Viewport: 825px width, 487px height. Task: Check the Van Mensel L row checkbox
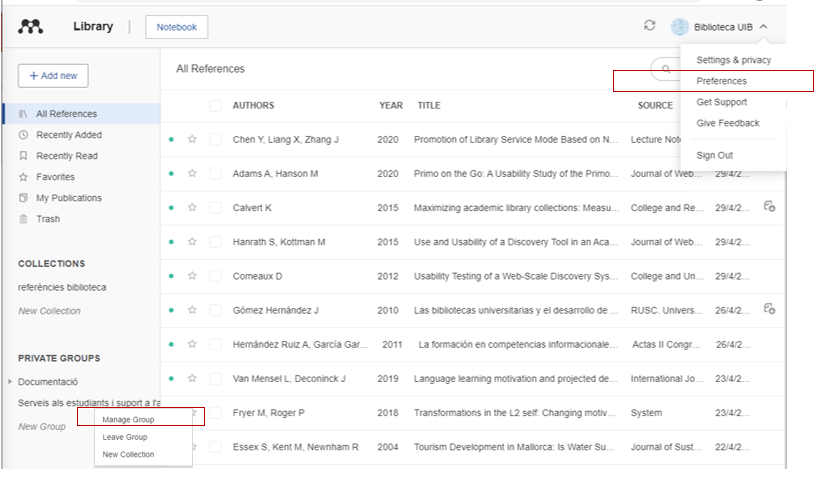(x=215, y=379)
